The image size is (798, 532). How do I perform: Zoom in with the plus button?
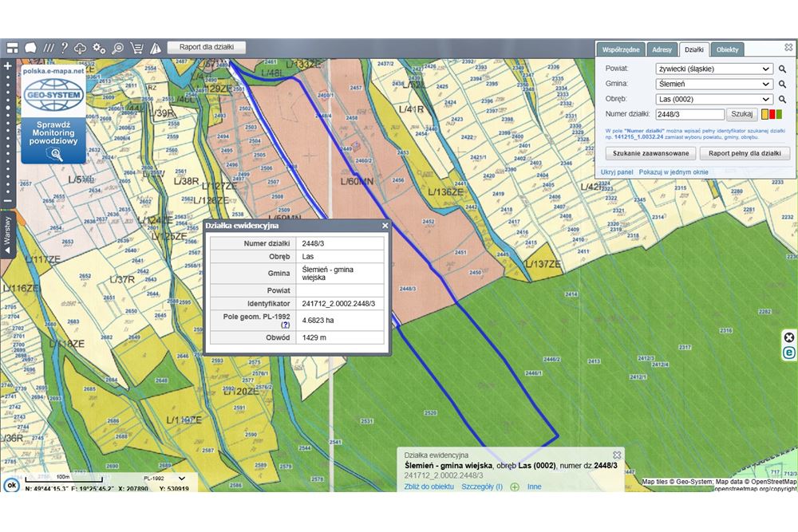point(8,66)
